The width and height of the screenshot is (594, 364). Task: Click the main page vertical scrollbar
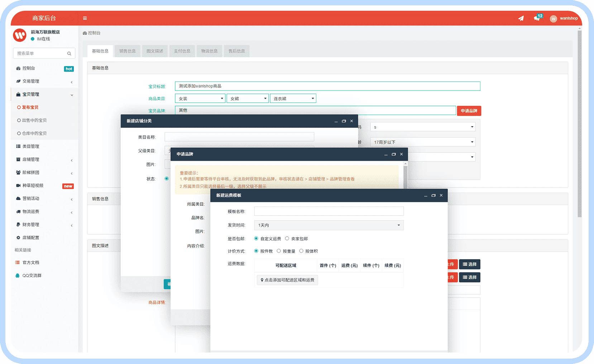tap(579, 124)
